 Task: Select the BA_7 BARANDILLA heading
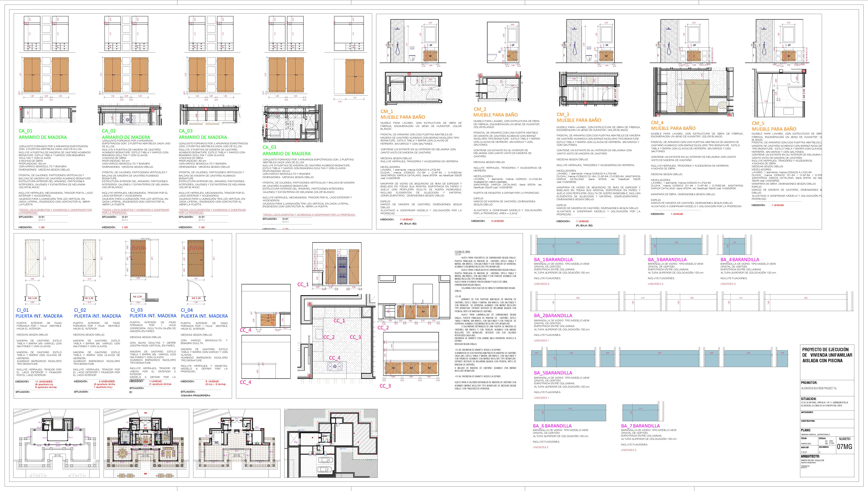click(640, 426)
